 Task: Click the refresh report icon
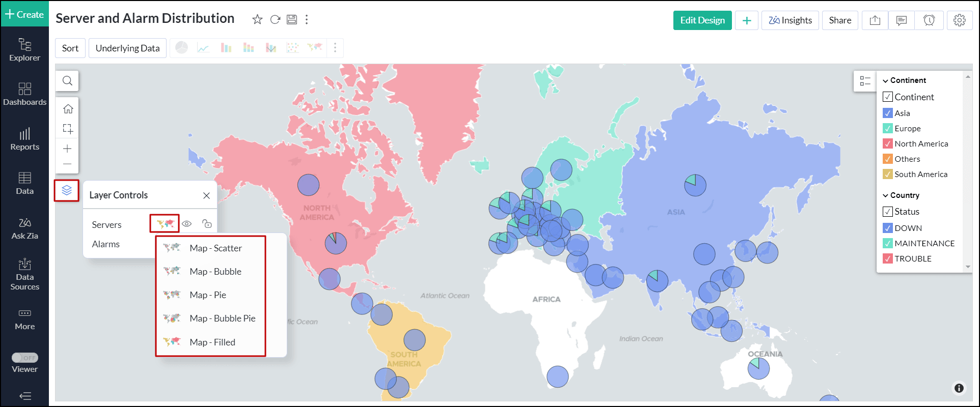275,19
